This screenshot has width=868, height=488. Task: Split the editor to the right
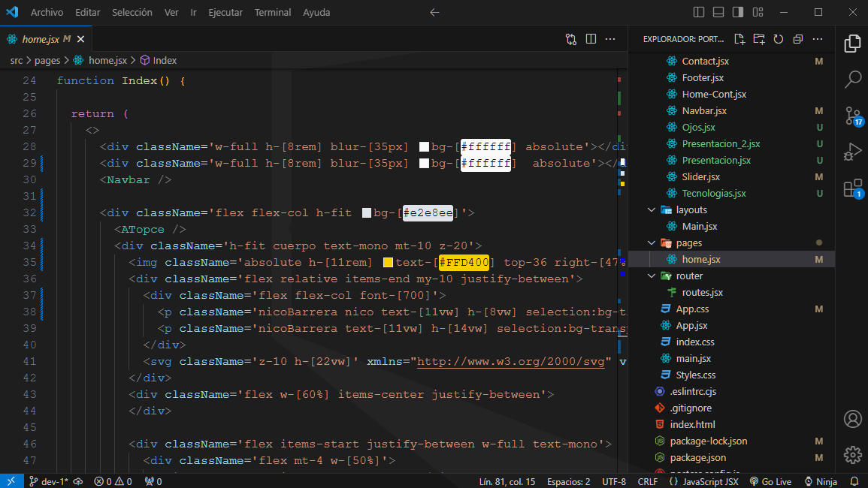click(x=591, y=39)
